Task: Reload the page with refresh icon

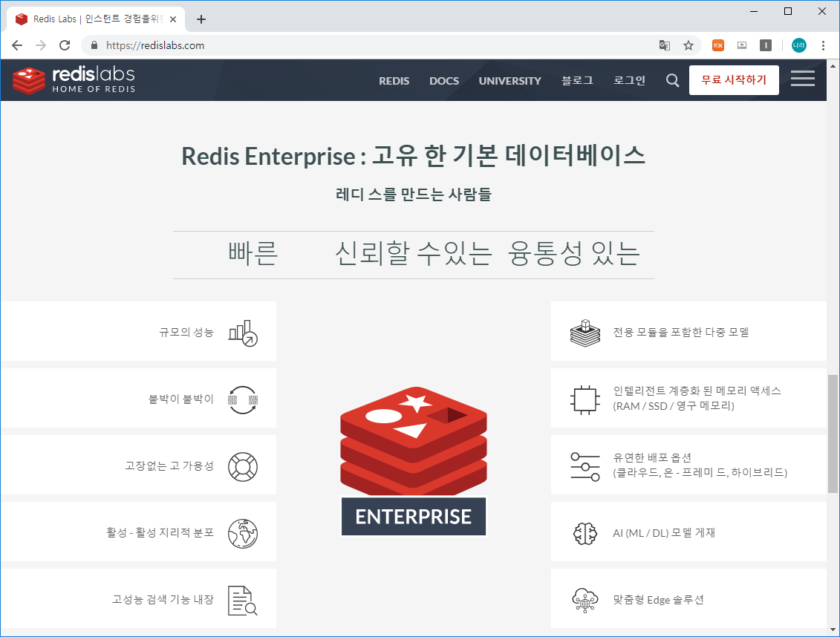Action: (x=65, y=45)
